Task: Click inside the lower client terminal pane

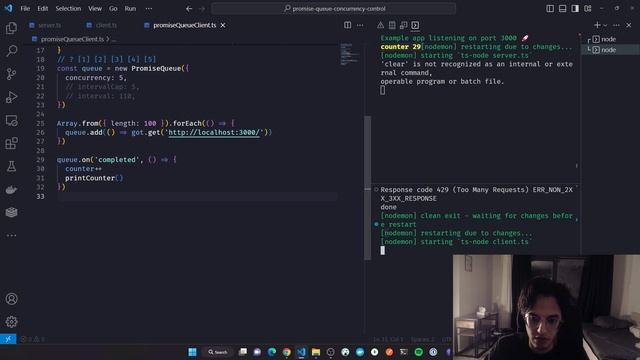Action: 476,220
